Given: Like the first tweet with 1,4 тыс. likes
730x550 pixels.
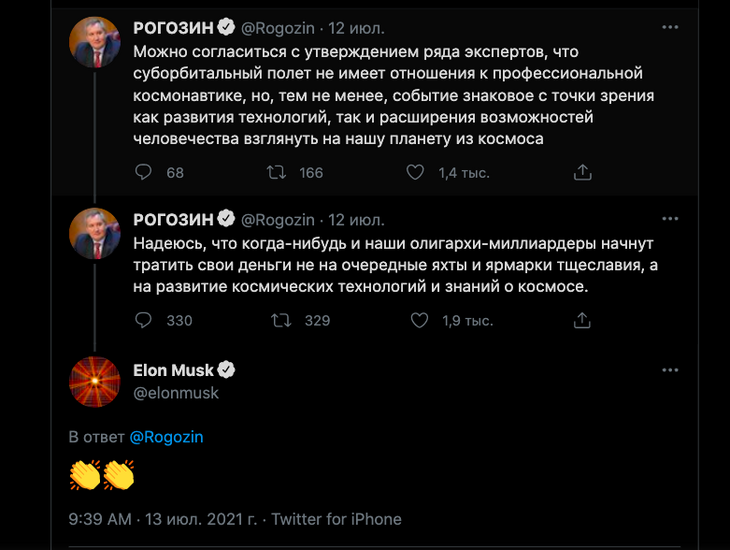Looking at the screenshot, I should [416, 172].
